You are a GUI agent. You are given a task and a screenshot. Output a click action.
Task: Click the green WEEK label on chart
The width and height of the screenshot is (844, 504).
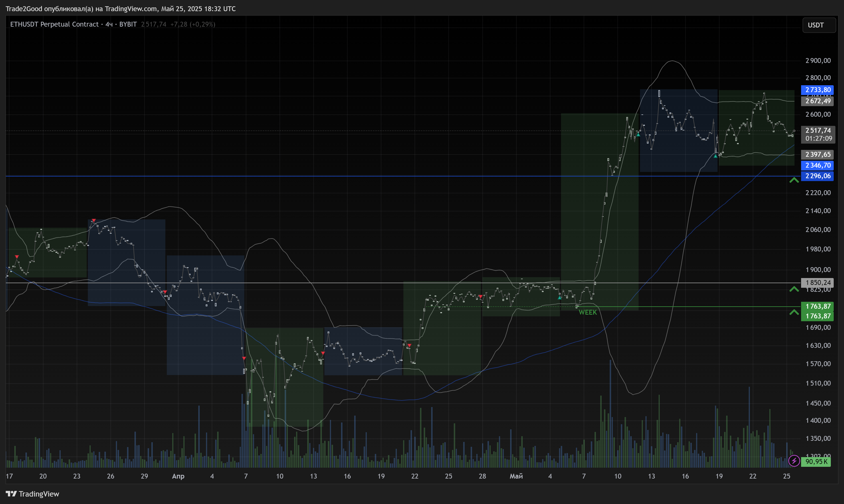point(588,312)
